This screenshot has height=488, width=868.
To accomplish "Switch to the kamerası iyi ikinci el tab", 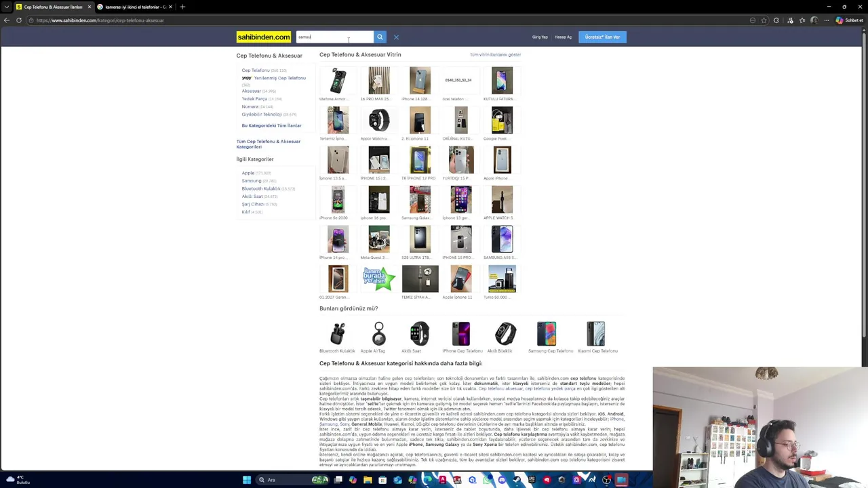I will coord(135,7).
